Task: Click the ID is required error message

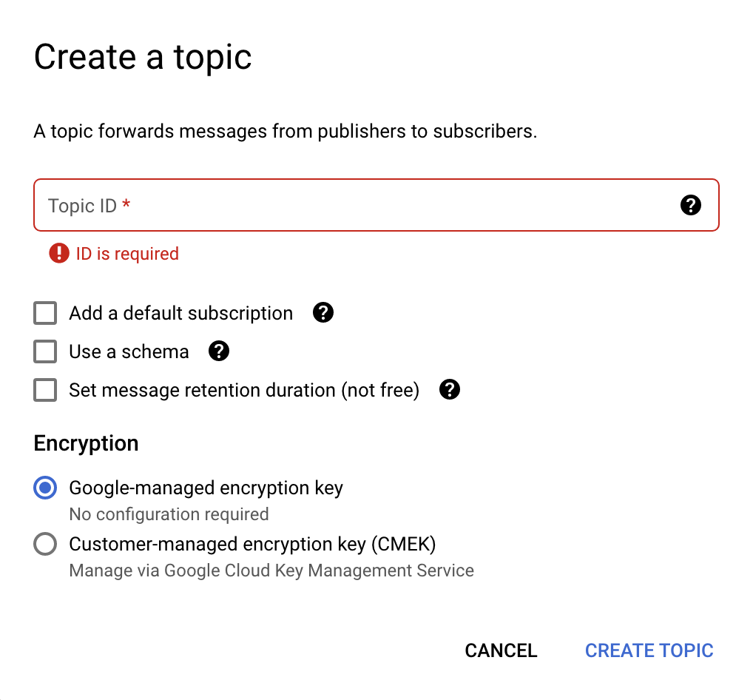Action: (127, 254)
